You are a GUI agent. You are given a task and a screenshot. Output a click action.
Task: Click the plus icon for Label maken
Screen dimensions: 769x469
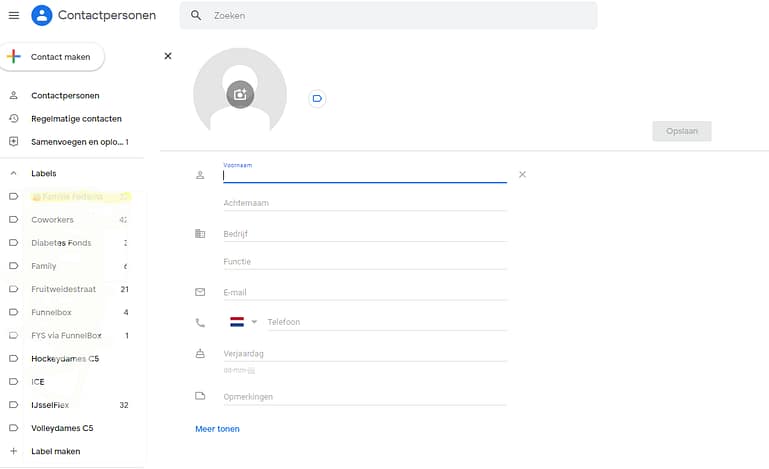tap(13, 451)
